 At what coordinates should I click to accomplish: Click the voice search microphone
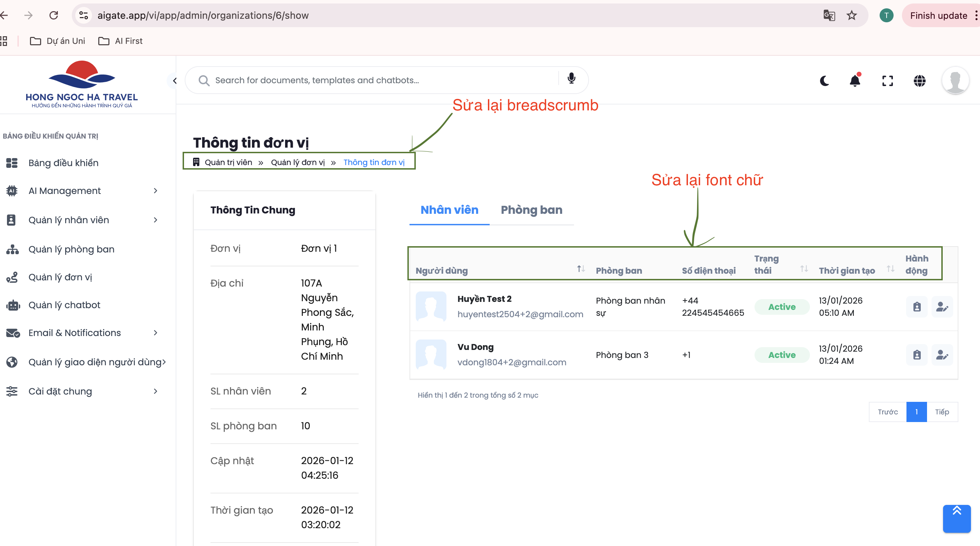(x=571, y=79)
